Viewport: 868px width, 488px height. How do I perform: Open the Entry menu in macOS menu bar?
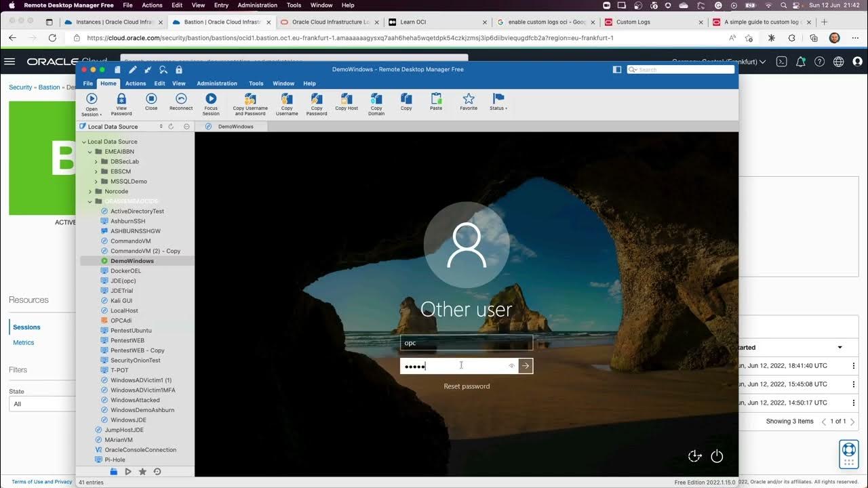(221, 5)
